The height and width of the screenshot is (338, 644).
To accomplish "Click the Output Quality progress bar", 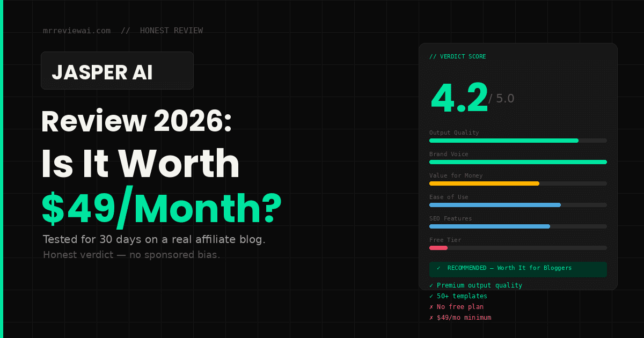I will click(518, 141).
